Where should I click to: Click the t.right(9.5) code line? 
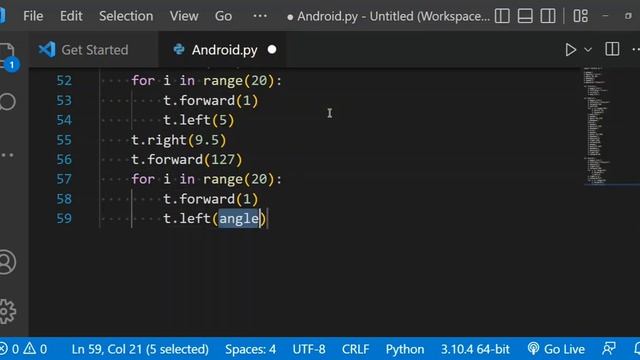(178, 140)
